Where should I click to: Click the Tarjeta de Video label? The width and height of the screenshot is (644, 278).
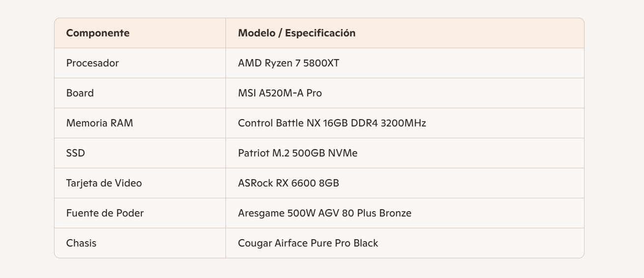[104, 184]
